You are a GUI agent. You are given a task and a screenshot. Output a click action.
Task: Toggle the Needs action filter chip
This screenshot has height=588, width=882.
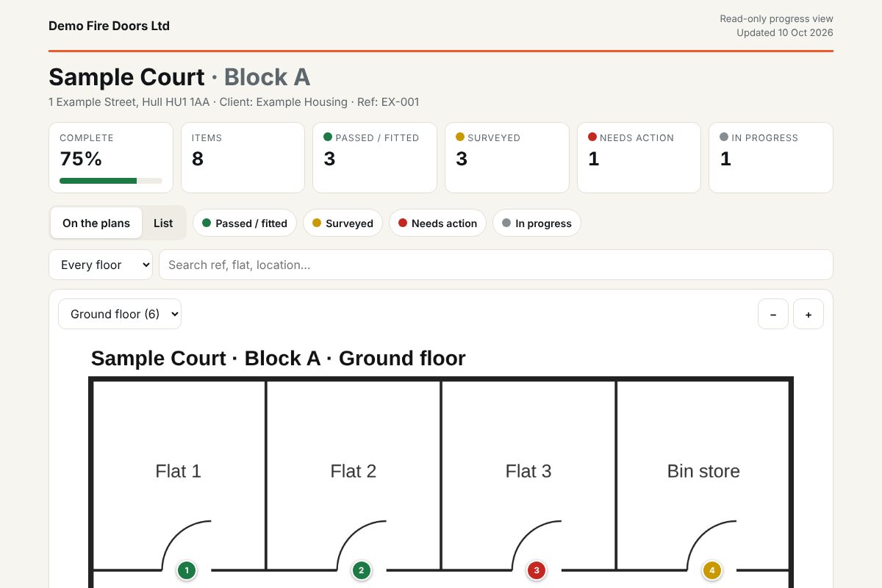tap(437, 223)
